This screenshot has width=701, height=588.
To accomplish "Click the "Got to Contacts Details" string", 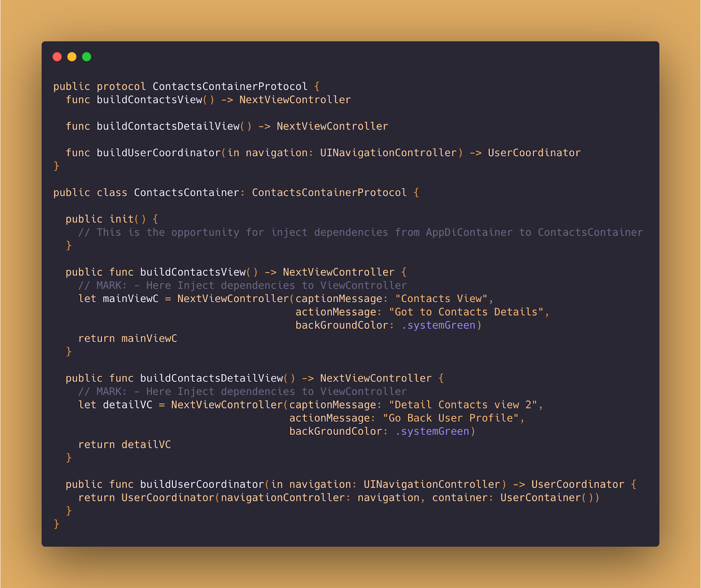I will point(466,312).
